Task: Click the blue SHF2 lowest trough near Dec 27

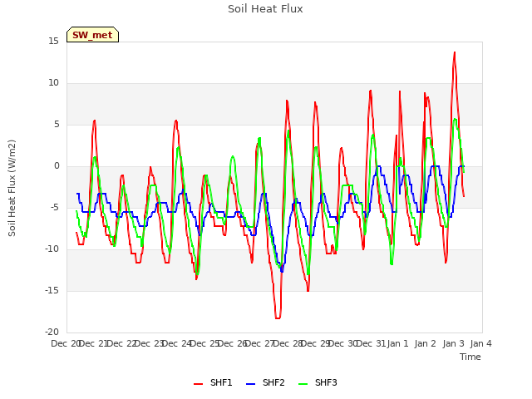Action: pyautogui.click(x=282, y=271)
